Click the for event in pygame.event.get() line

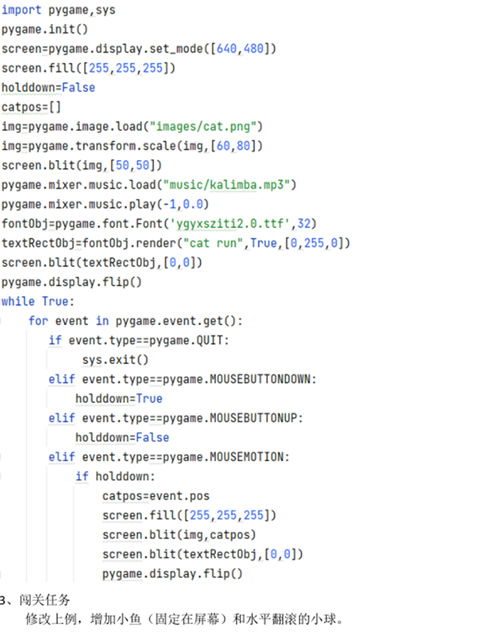pyautogui.click(x=135, y=321)
